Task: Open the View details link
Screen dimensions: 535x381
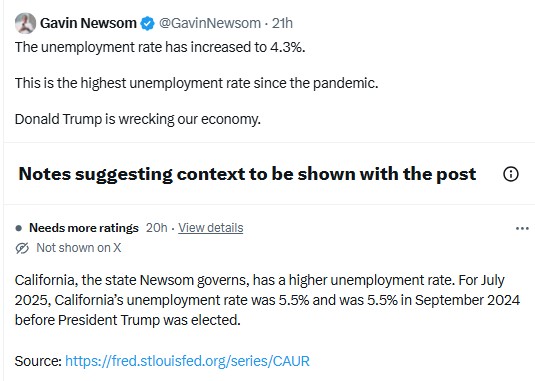Action: 211,228
